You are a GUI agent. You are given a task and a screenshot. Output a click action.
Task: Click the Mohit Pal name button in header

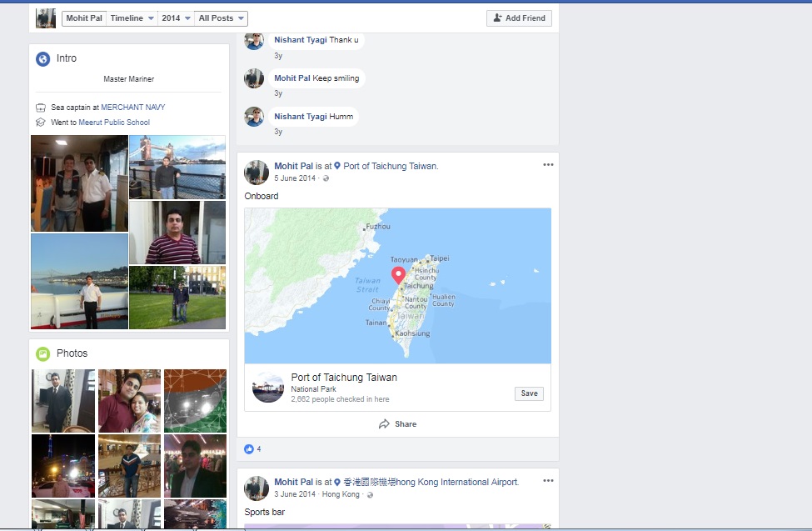(x=84, y=18)
